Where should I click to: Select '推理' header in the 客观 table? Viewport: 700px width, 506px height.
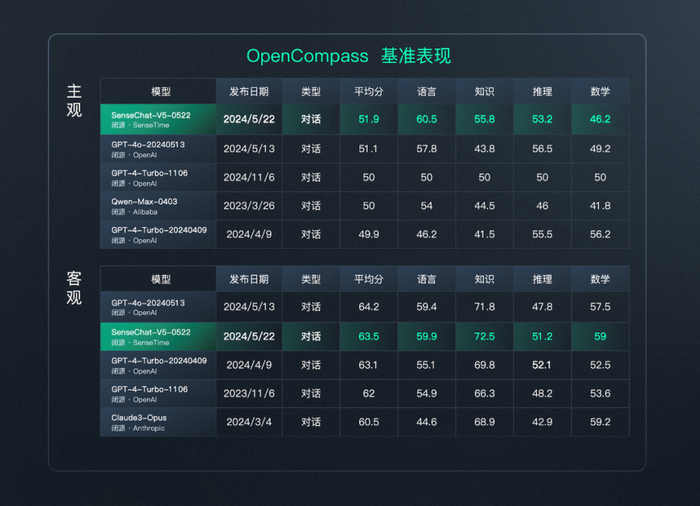point(542,279)
